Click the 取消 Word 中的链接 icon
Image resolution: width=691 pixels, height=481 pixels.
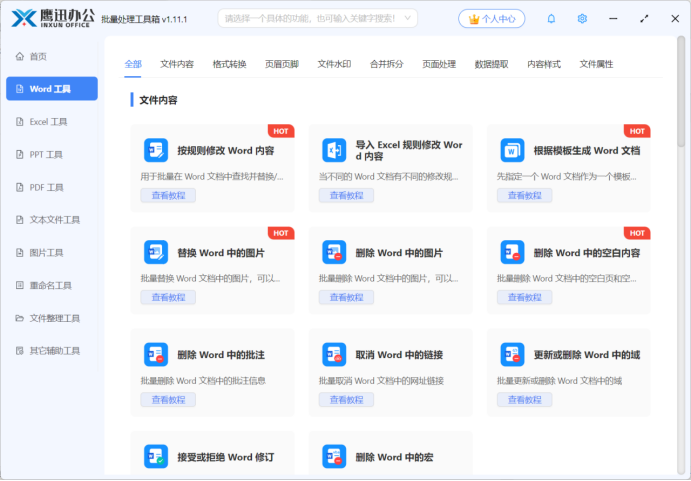(x=333, y=354)
